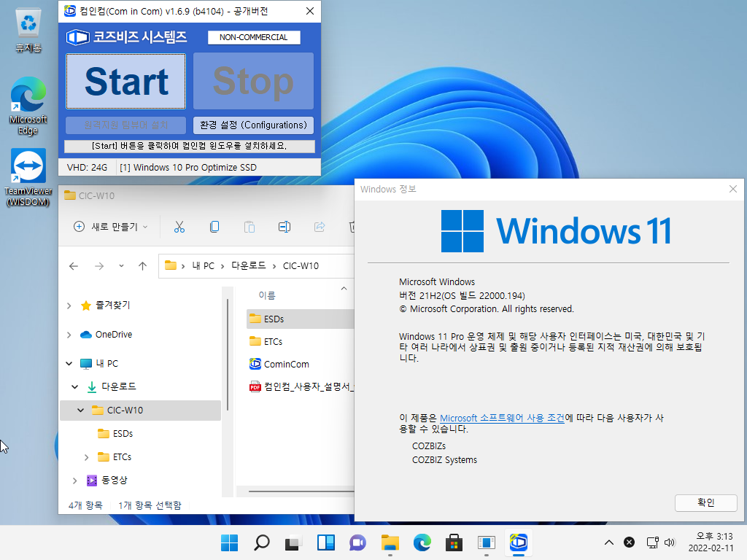Click the volume speaker tray icon
This screenshot has height=560, width=747.
(x=670, y=542)
